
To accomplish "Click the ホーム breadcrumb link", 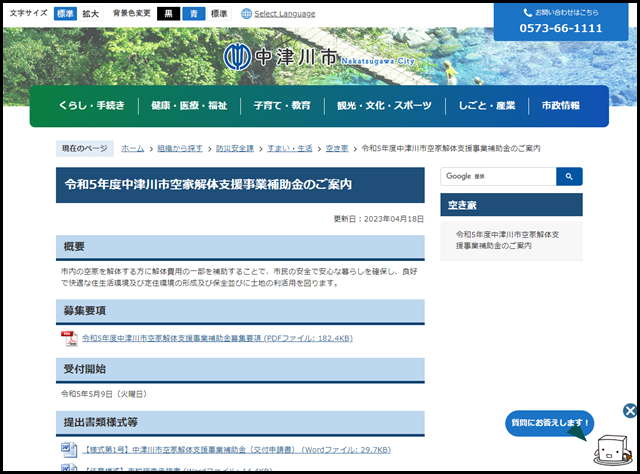I will point(132,148).
